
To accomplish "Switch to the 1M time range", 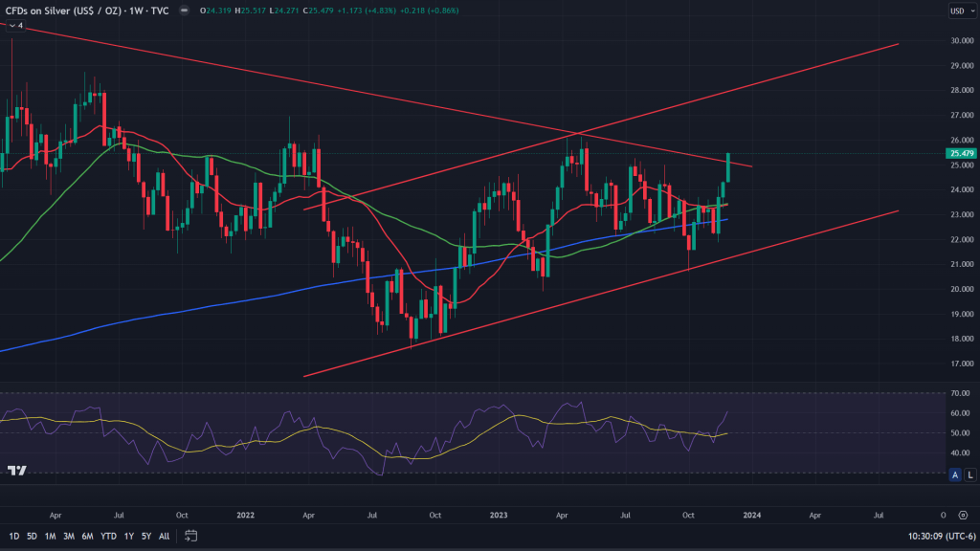I will tap(51, 536).
